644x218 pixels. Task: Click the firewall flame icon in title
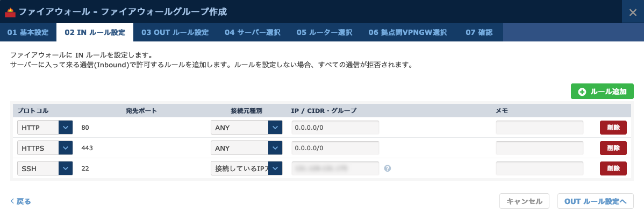[10, 11]
